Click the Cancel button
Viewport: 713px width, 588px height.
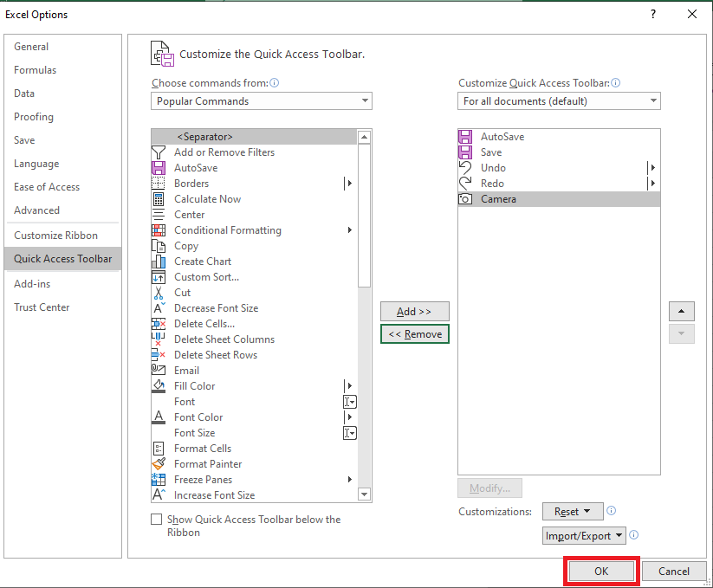674,572
